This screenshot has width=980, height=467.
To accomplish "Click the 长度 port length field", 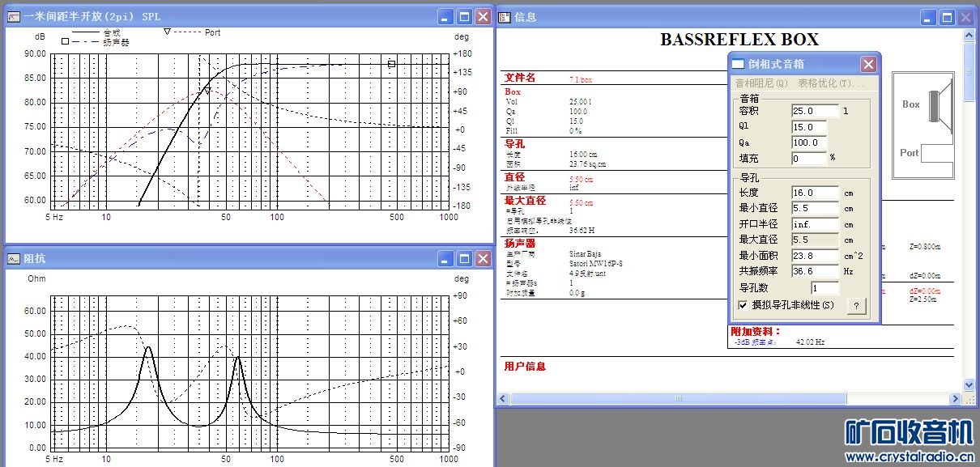I will 815,193.
